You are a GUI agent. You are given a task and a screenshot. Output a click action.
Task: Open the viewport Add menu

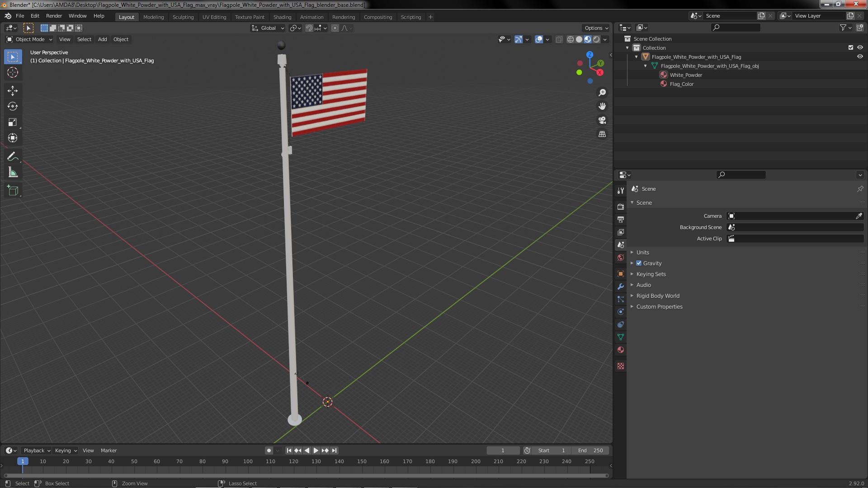point(103,39)
